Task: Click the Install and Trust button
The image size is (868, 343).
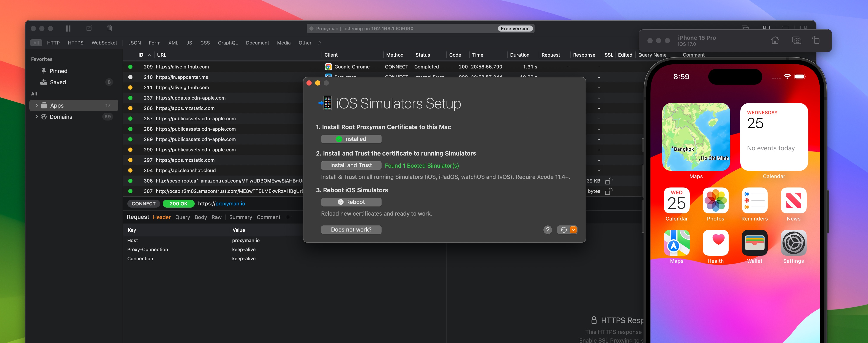Action: click(x=351, y=165)
